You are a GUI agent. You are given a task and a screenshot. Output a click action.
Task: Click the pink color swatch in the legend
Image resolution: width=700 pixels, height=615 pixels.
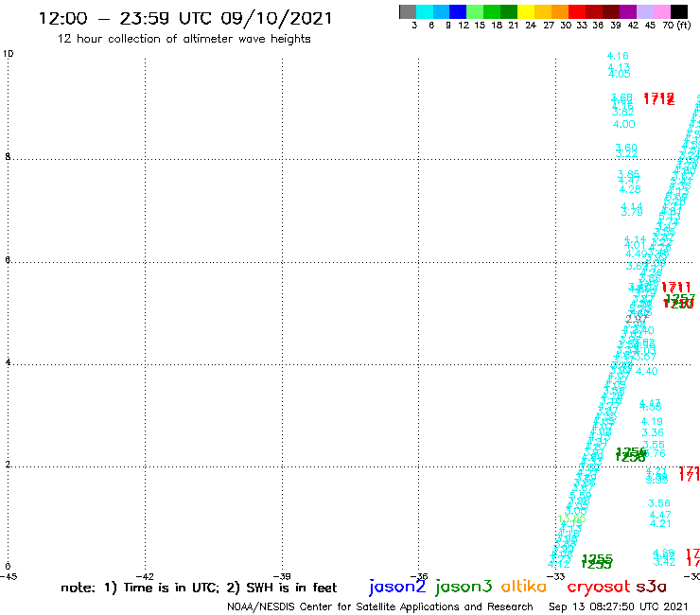662,11
